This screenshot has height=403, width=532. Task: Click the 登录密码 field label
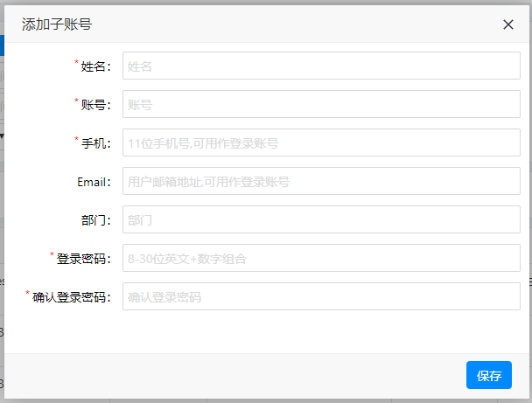click(x=83, y=259)
